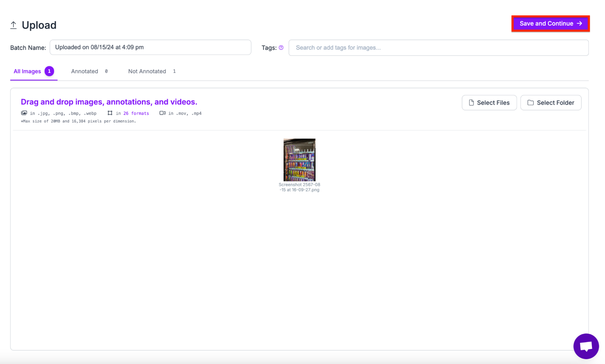The image size is (605, 364).
Task: Click the Drag and drop images heading
Action: (109, 102)
